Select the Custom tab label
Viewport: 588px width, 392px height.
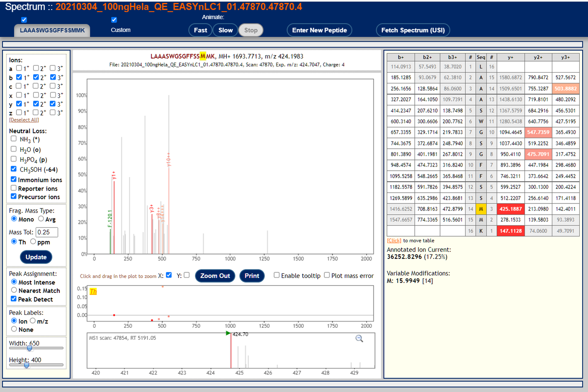pyautogui.click(x=121, y=30)
